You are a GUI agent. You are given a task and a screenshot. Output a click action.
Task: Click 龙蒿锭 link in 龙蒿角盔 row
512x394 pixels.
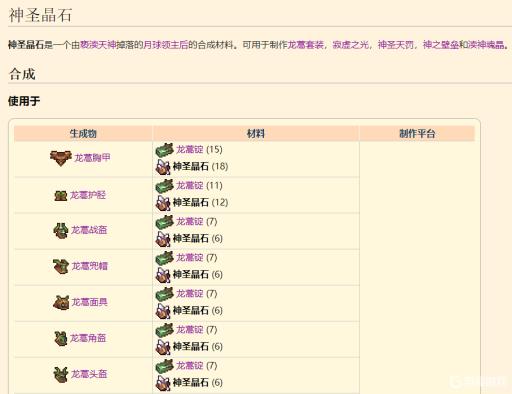(190, 329)
